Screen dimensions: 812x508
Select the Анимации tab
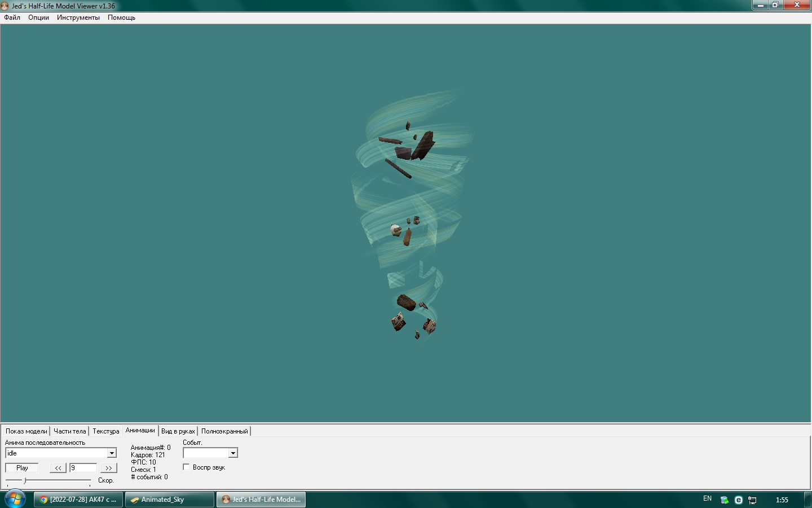tap(140, 430)
